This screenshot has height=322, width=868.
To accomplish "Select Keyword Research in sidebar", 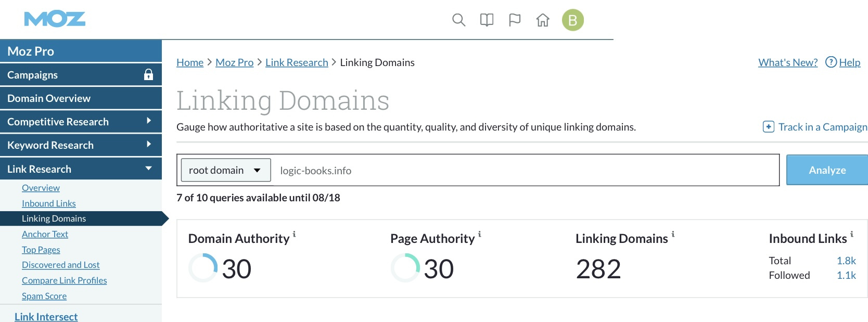I will tap(81, 145).
